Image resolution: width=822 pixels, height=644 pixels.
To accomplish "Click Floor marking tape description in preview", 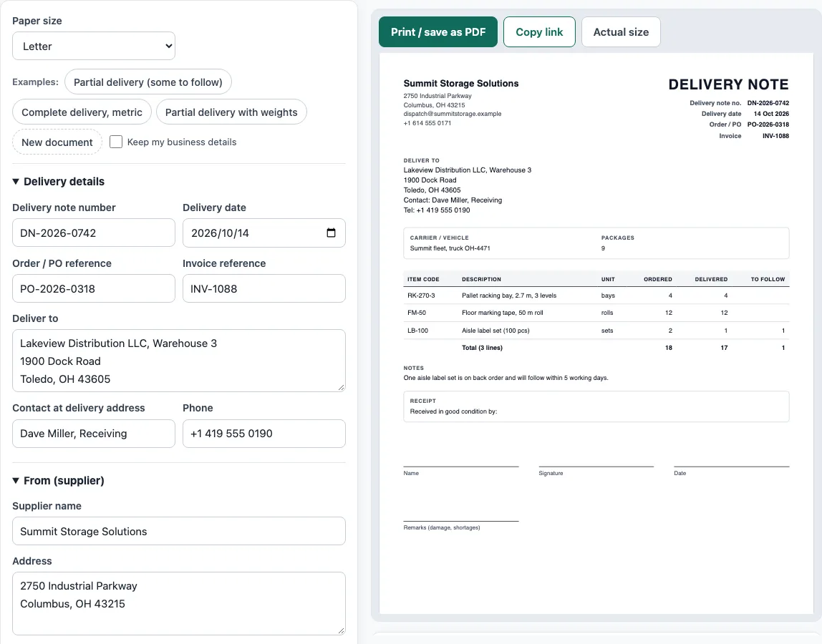I will [502, 313].
